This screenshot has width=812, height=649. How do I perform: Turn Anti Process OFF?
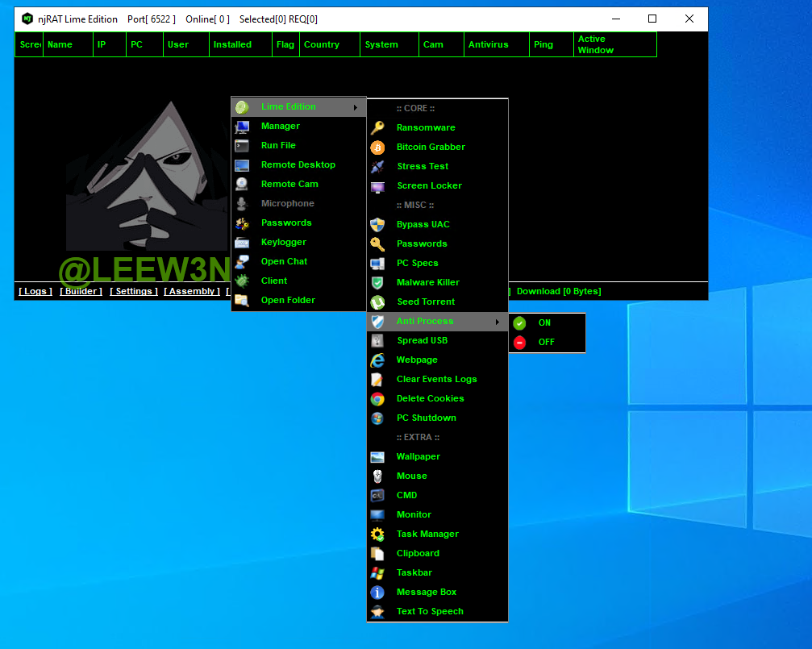546,342
